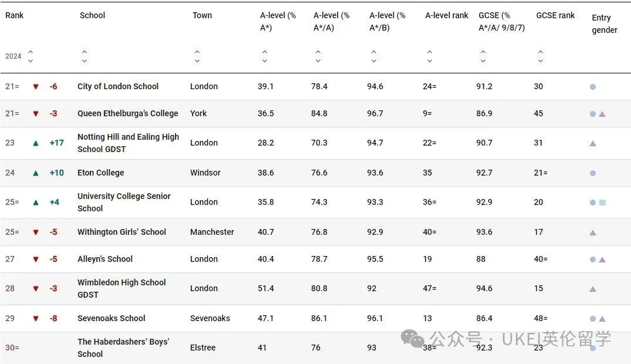Screen dimensions: 631x364
Task: Sort by A-level rank column arrows
Action: (x=430, y=56)
